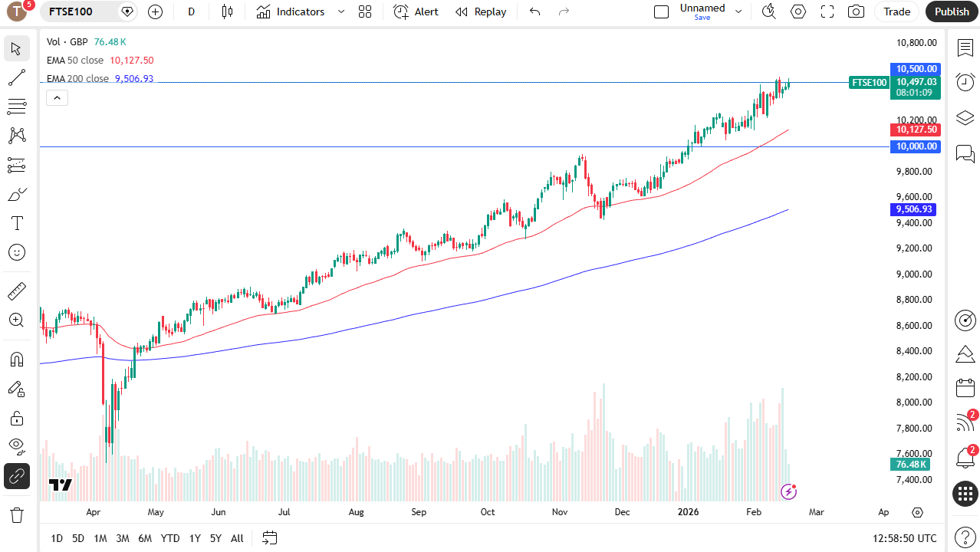The width and height of the screenshot is (980, 552).
Task: Open the Fibonacci retracement tools
Action: 16,107
